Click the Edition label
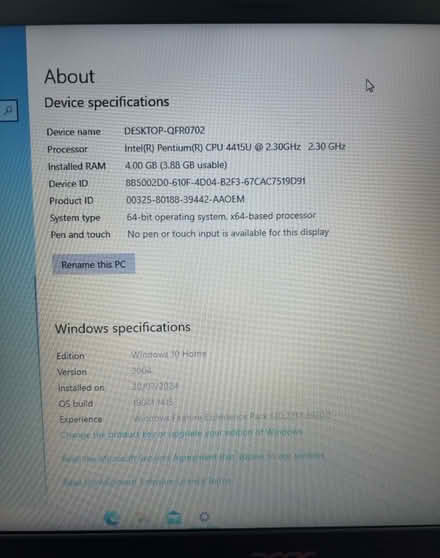The width and height of the screenshot is (440, 558). tap(70, 356)
